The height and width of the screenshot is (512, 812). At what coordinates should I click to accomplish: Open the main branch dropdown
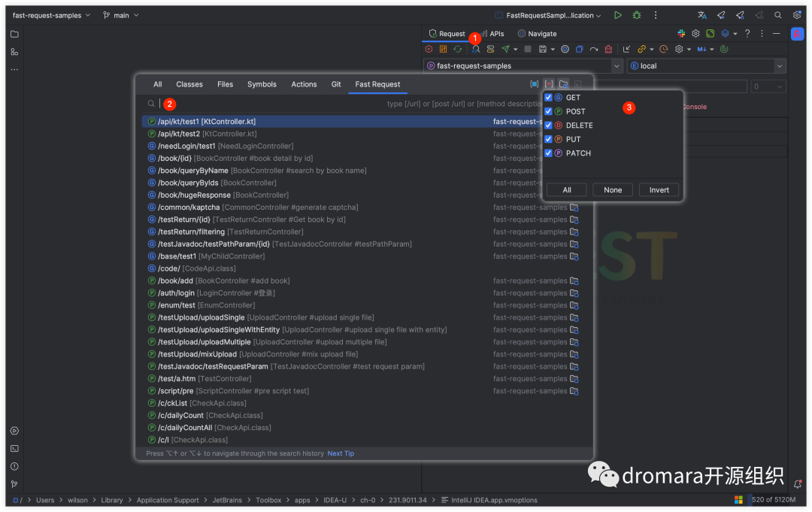(x=121, y=16)
